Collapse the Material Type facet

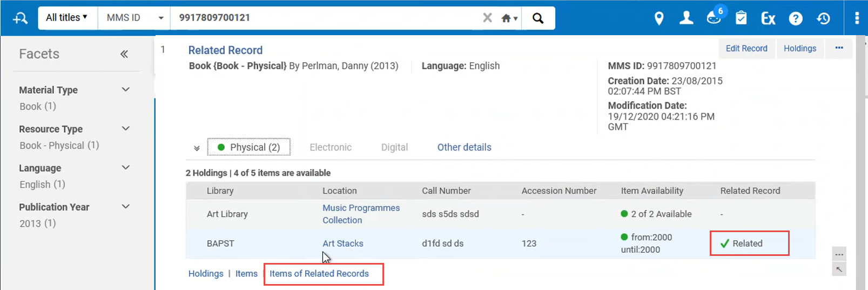pos(126,90)
